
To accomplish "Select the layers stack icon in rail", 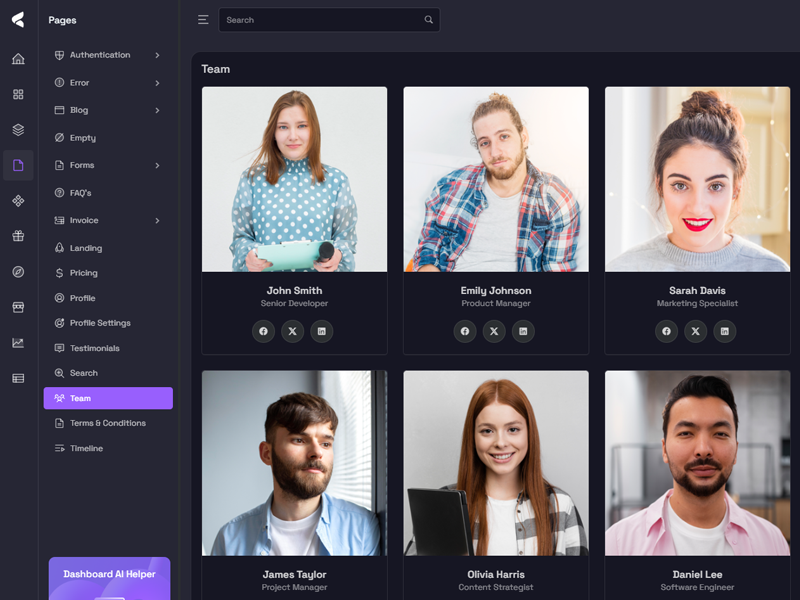I will [18, 130].
